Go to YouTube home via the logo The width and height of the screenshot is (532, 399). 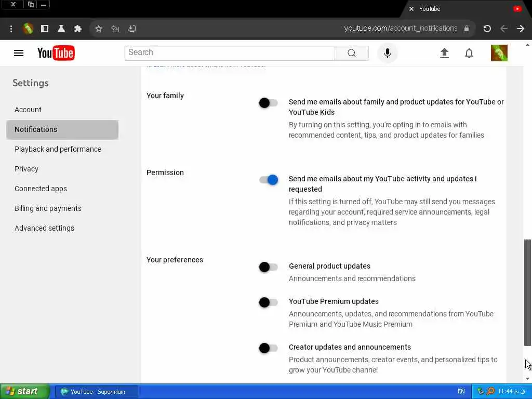(56, 53)
